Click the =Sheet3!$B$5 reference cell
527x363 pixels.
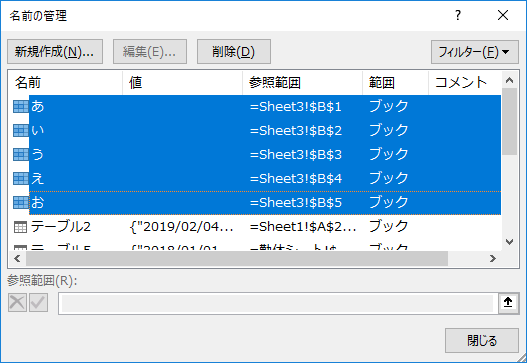(296, 203)
